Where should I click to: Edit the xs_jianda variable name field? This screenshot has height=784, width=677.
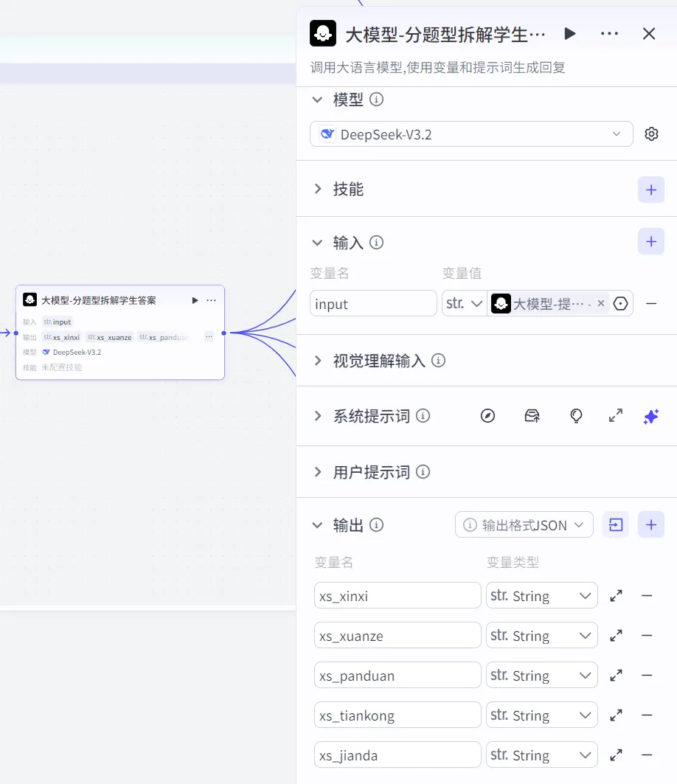[x=397, y=755]
